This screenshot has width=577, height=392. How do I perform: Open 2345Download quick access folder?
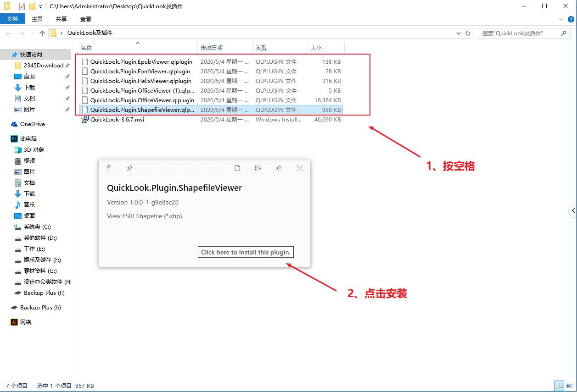[x=44, y=65]
